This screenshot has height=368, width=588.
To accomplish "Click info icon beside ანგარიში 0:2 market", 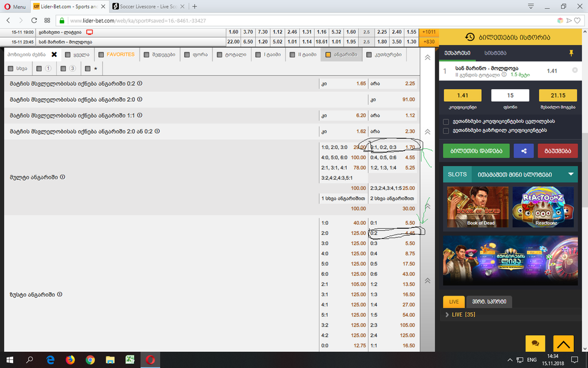I will click(x=140, y=83).
